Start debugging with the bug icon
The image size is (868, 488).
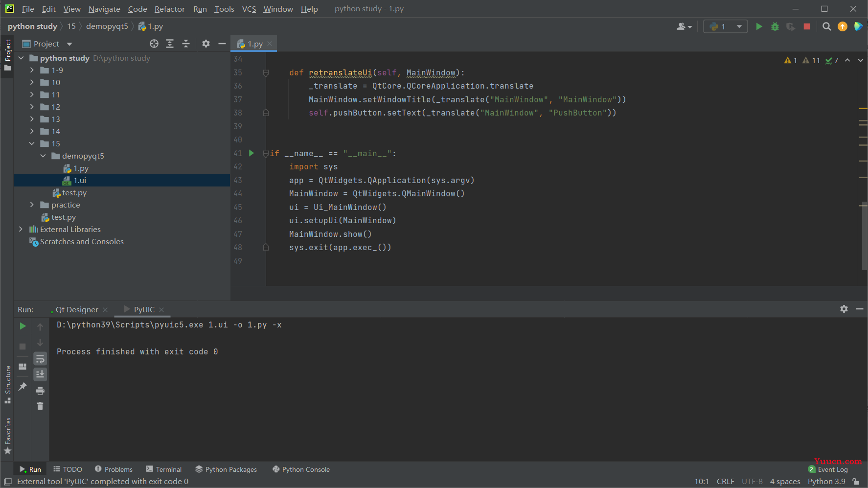tap(775, 26)
